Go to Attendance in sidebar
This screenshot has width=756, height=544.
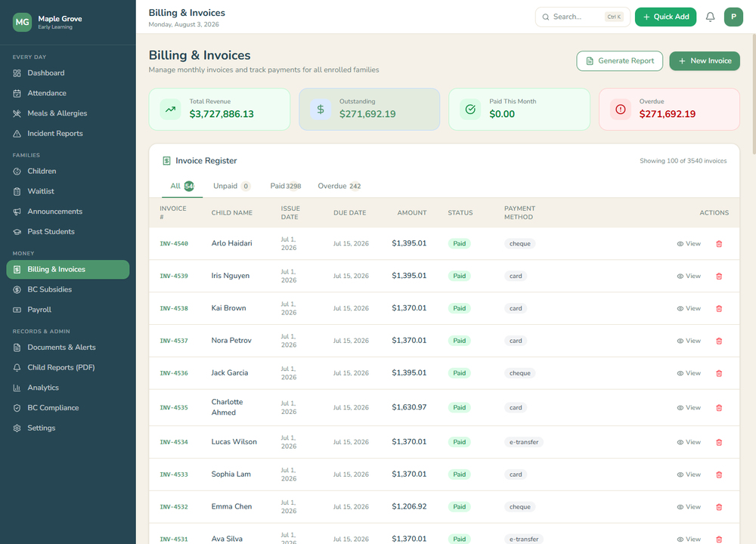[68, 93]
